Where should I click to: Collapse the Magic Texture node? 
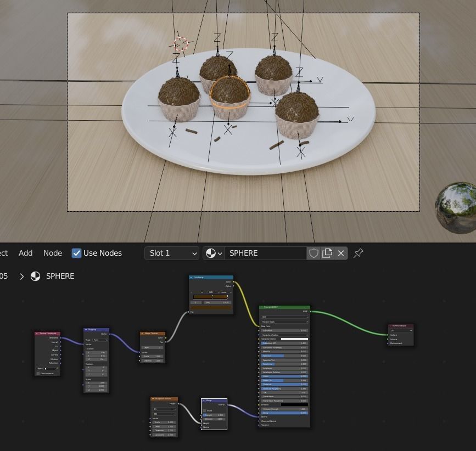[x=142, y=334]
